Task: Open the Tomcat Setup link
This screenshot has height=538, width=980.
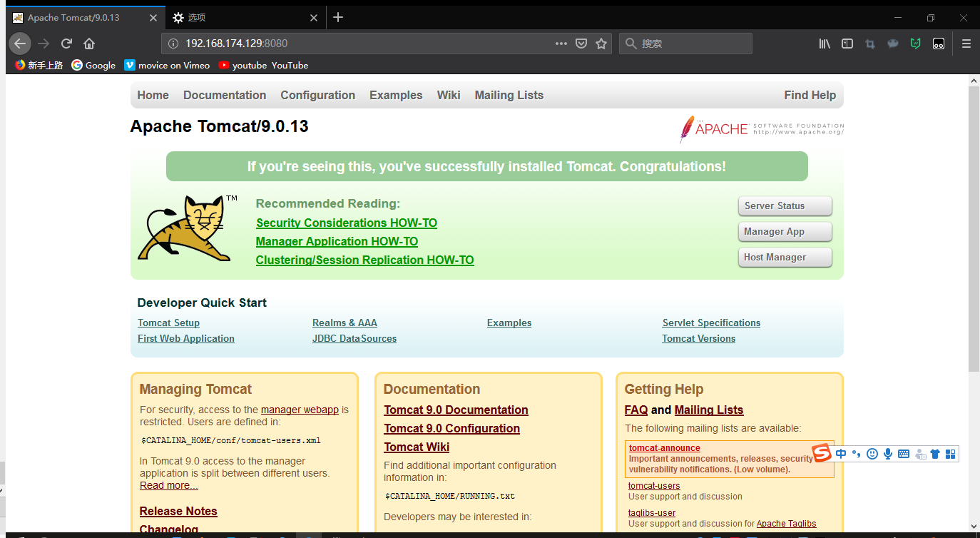Action: (x=168, y=323)
